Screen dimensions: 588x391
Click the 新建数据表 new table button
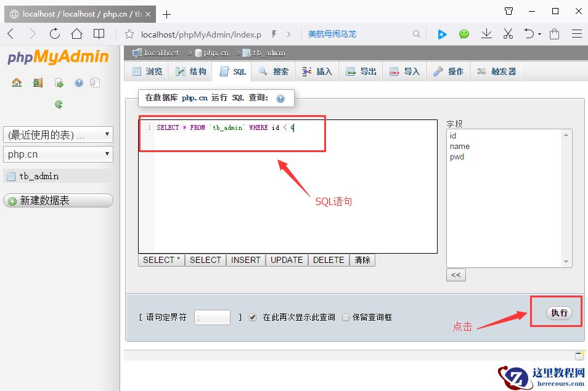pyautogui.click(x=58, y=200)
